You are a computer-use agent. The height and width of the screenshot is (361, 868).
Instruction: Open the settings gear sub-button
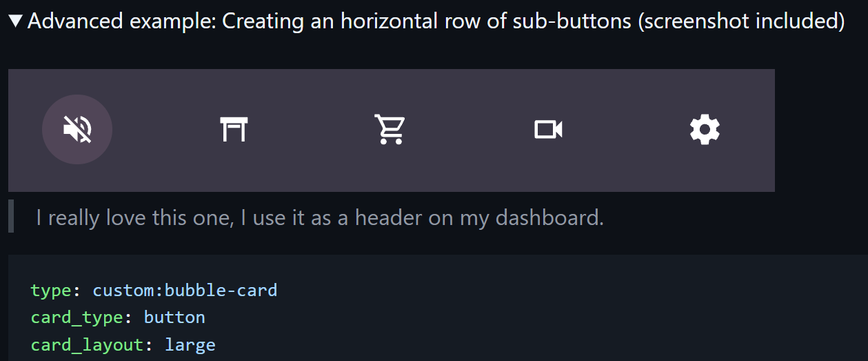coord(705,129)
